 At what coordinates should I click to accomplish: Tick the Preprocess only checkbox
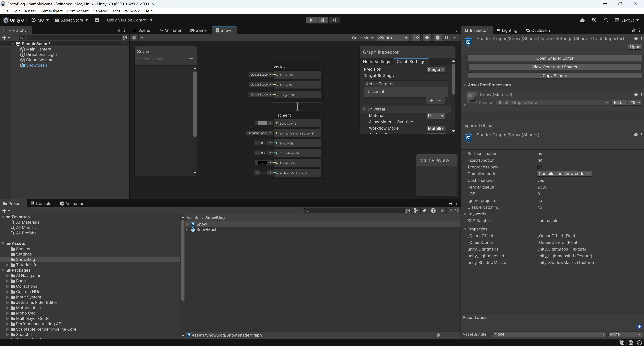click(540, 167)
